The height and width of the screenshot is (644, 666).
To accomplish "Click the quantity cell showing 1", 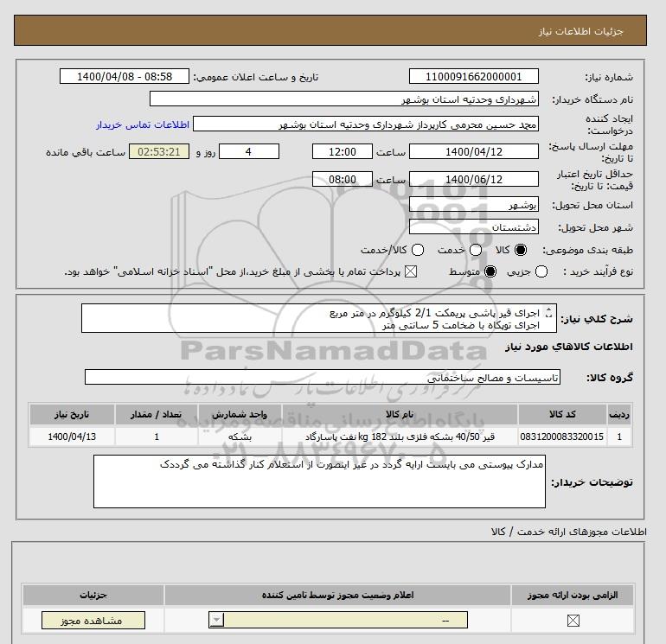I will pyautogui.click(x=157, y=437).
